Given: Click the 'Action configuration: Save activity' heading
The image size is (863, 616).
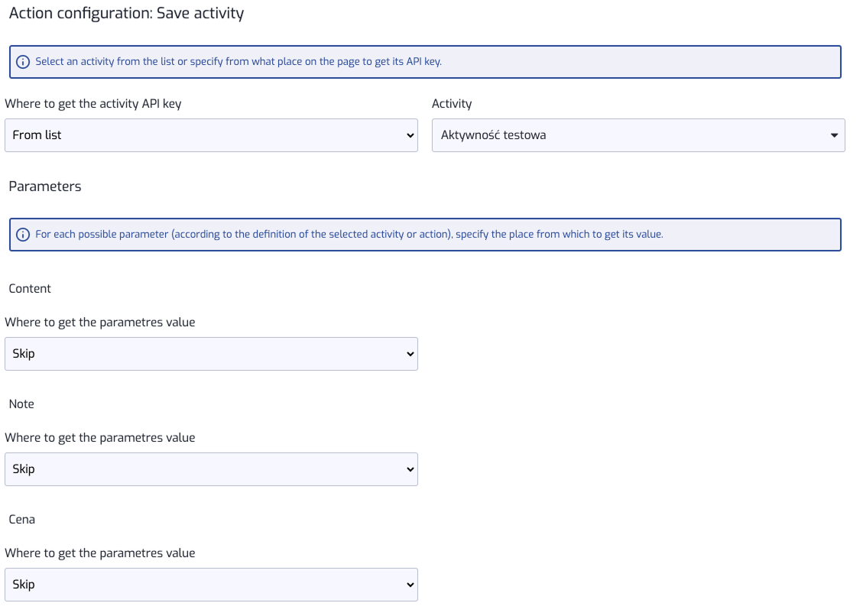Looking at the screenshot, I should [x=126, y=14].
